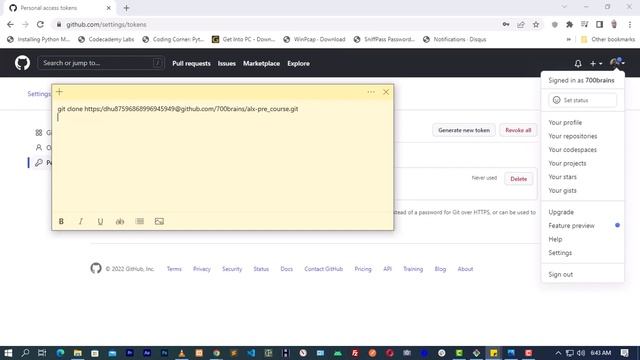Select Your codespaces in user menu
The height and width of the screenshot is (360, 640).
572,150
